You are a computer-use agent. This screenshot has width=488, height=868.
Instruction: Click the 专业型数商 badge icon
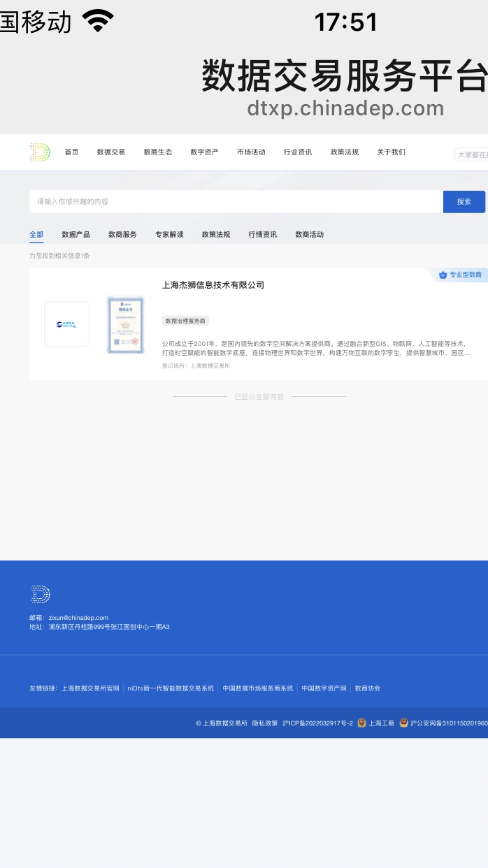point(443,275)
